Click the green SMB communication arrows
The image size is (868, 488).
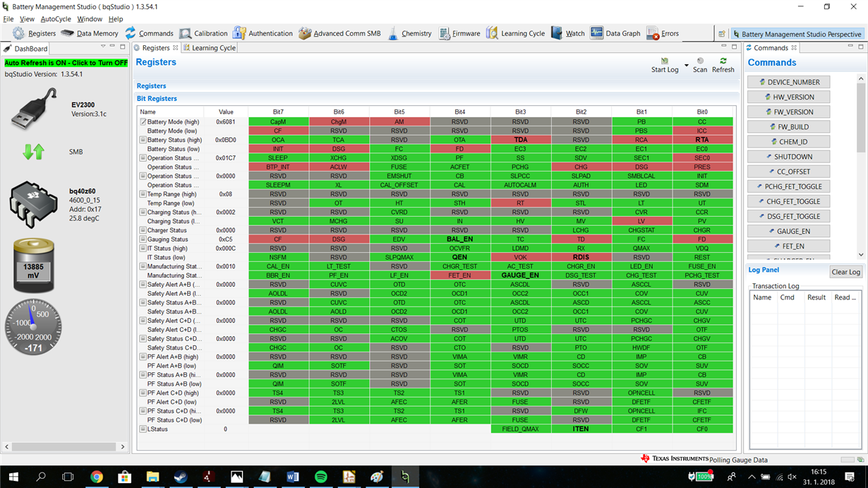coord(33,151)
